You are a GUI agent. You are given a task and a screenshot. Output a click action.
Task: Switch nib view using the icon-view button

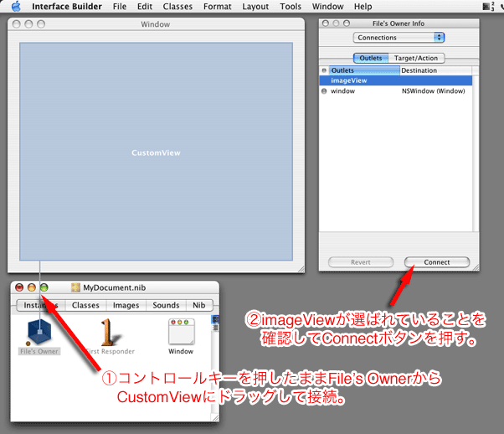[x=214, y=318]
